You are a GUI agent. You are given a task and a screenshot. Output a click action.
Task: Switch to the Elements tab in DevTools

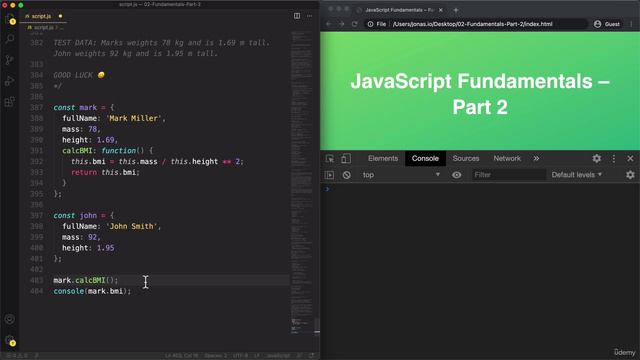pyautogui.click(x=383, y=158)
